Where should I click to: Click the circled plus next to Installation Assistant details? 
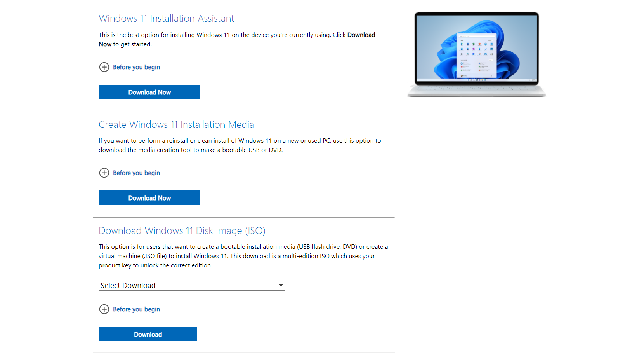click(104, 67)
